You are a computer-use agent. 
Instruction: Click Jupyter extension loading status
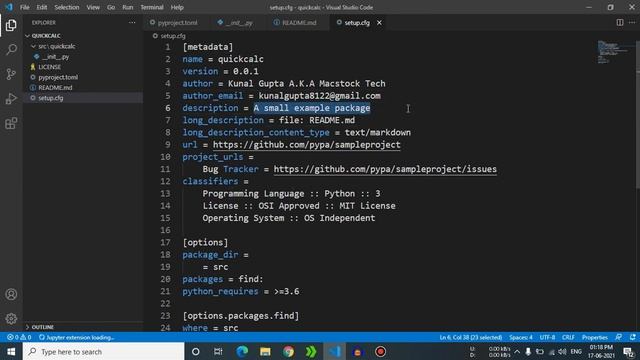[76, 338]
